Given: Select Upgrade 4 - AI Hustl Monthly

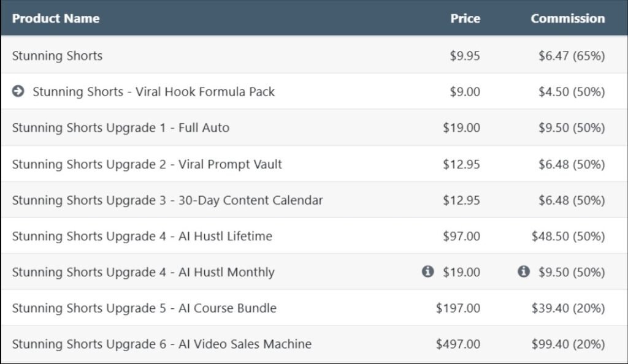Looking at the screenshot, I should [144, 272].
